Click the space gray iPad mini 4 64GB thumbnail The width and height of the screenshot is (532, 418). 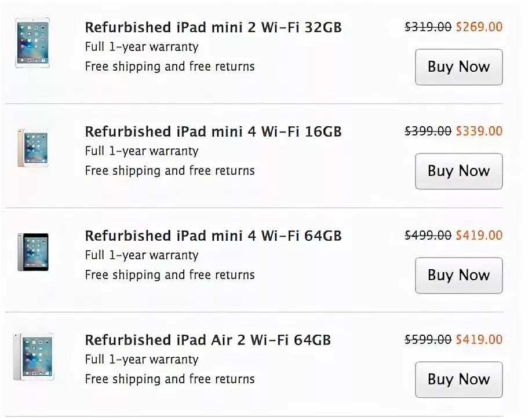(33, 252)
